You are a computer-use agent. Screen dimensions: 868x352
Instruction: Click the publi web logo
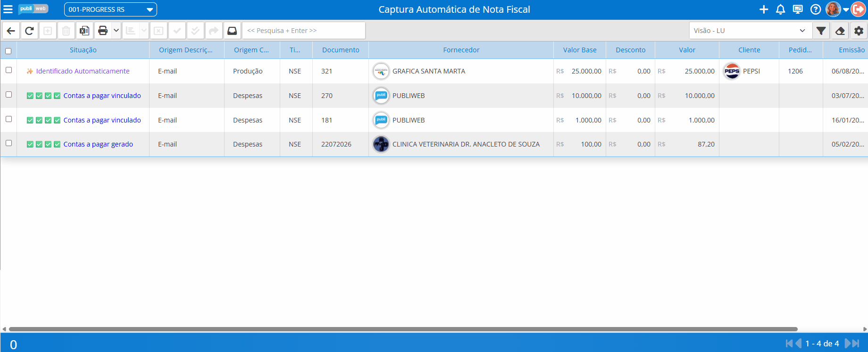tap(33, 9)
